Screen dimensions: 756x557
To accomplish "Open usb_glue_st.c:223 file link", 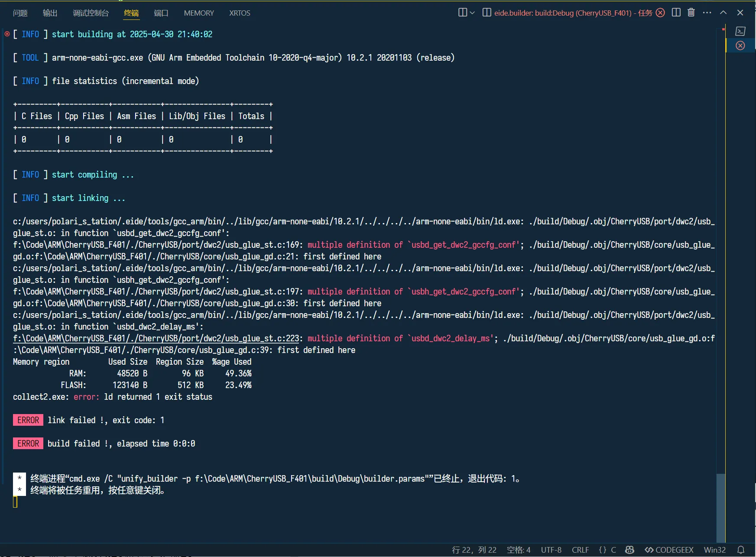I will click(x=156, y=338).
